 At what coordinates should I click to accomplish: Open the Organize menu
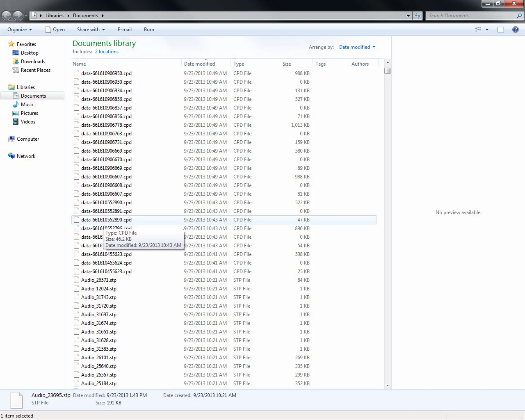click(x=20, y=30)
